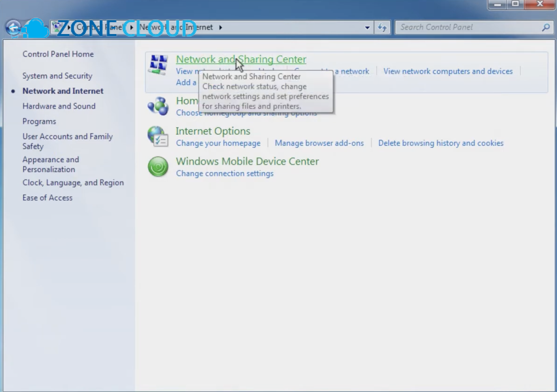Screen dimensions: 557x392
Task: Expand the arrow after Control Panel breadcrumb
Action: coord(132,28)
